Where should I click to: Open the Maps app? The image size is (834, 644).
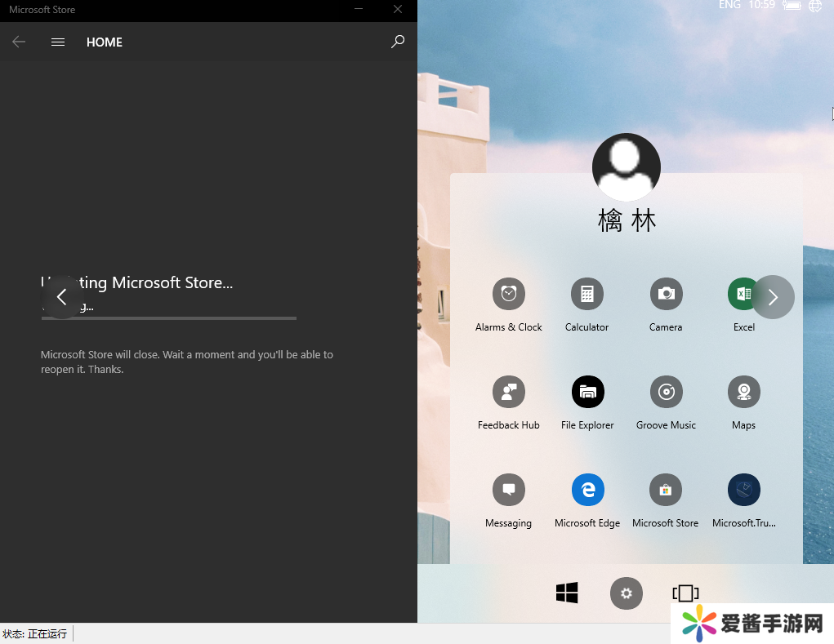click(743, 393)
